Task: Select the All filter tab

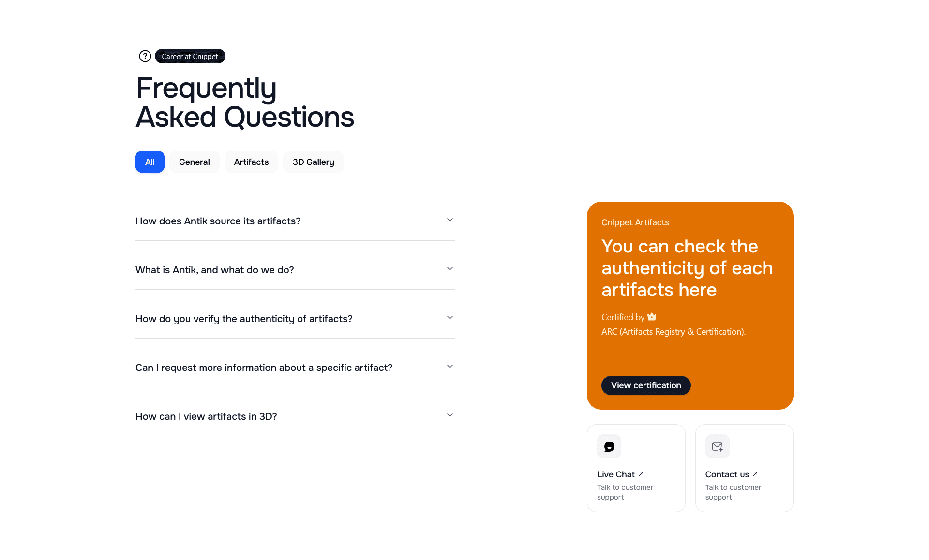Action: (150, 162)
